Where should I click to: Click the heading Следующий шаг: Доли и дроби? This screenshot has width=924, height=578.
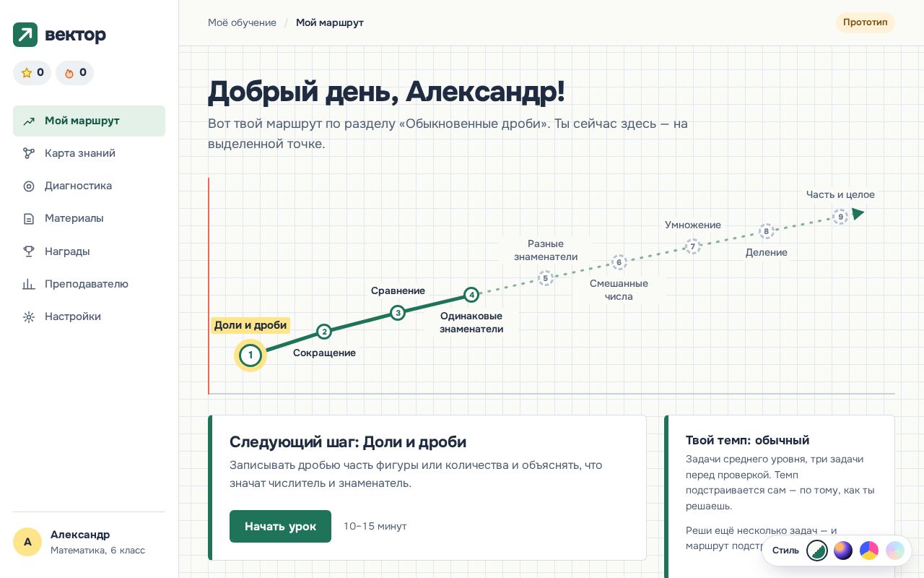click(x=348, y=441)
